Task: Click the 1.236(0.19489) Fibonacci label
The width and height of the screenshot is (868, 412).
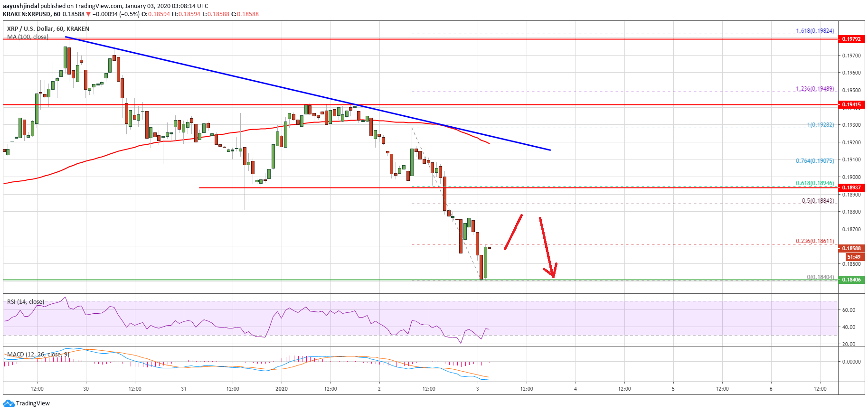Action: (x=815, y=89)
